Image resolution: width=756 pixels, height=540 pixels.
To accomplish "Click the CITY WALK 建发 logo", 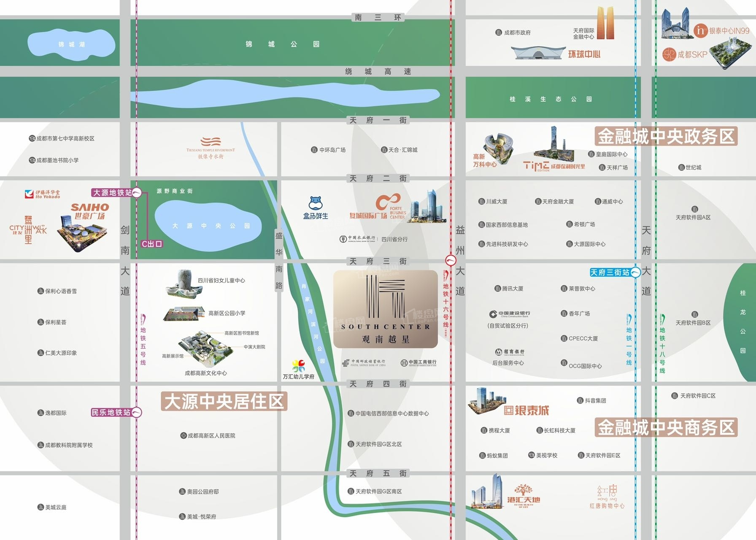I will coord(28,230).
